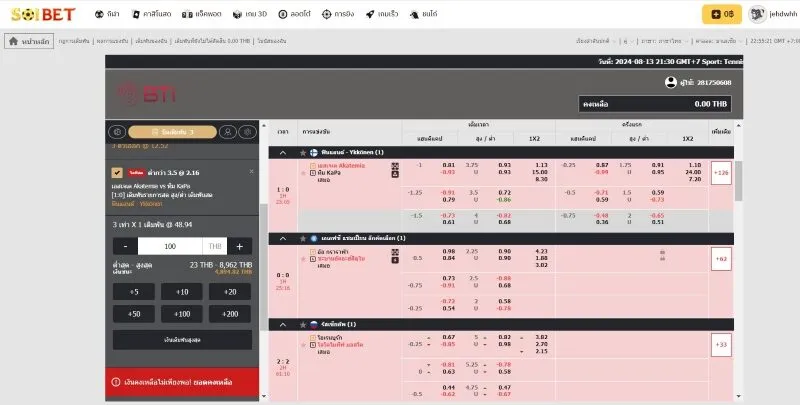Click the stake input field showing 100

pos(170,246)
